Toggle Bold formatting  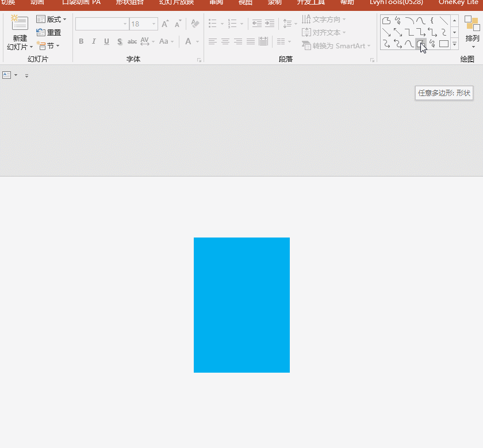click(81, 41)
